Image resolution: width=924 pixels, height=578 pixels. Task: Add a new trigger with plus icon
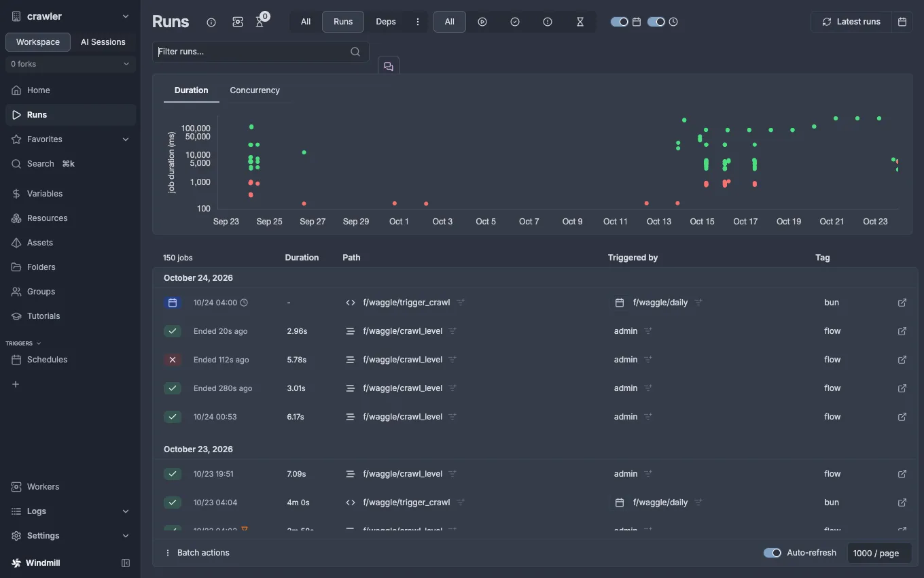coord(16,384)
